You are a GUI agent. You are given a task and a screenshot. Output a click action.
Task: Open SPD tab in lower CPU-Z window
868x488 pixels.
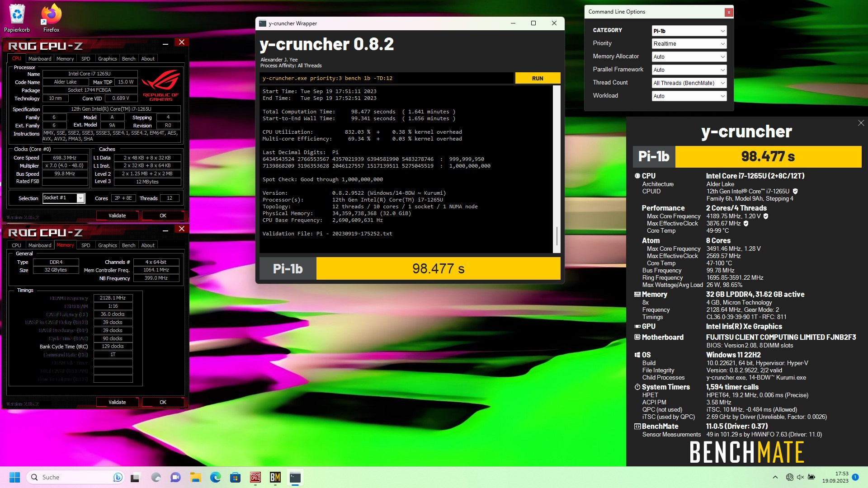coord(85,245)
